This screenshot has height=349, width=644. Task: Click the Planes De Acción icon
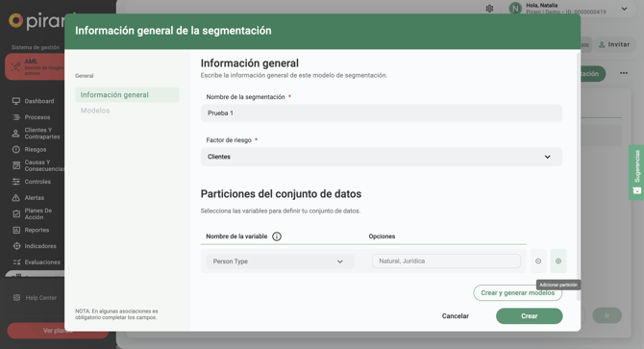tap(16, 213)
